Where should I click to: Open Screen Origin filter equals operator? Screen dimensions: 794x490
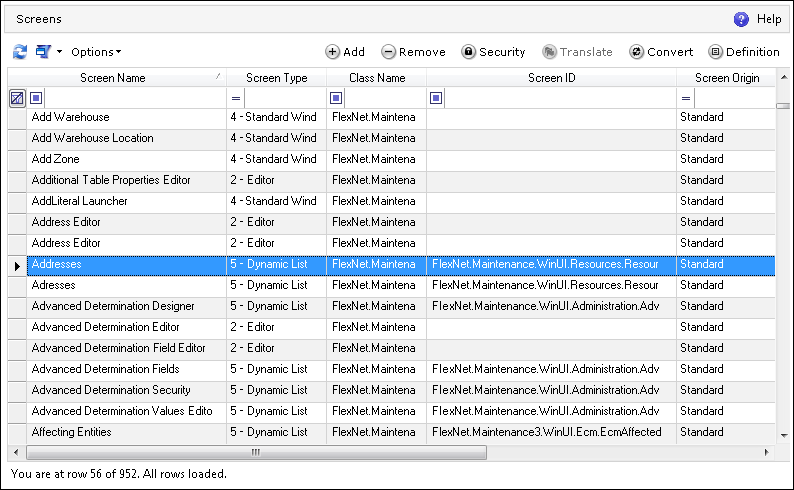[x=686, y=98]
